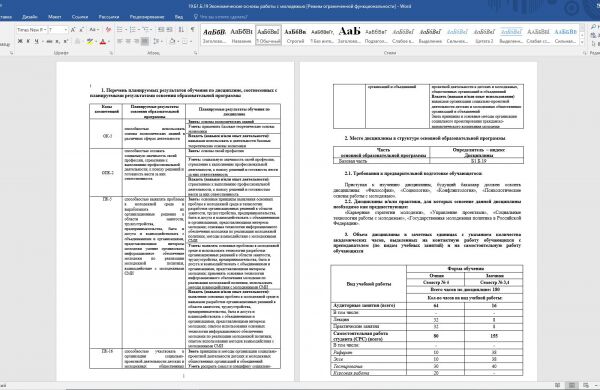Increase paragraph indent

coord(170,29)
